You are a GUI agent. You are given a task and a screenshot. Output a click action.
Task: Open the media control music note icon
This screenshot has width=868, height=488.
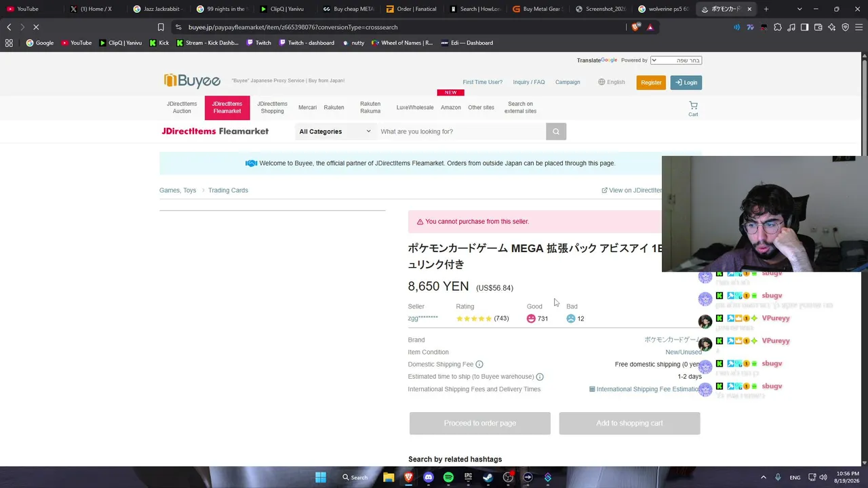pos(791,27)
